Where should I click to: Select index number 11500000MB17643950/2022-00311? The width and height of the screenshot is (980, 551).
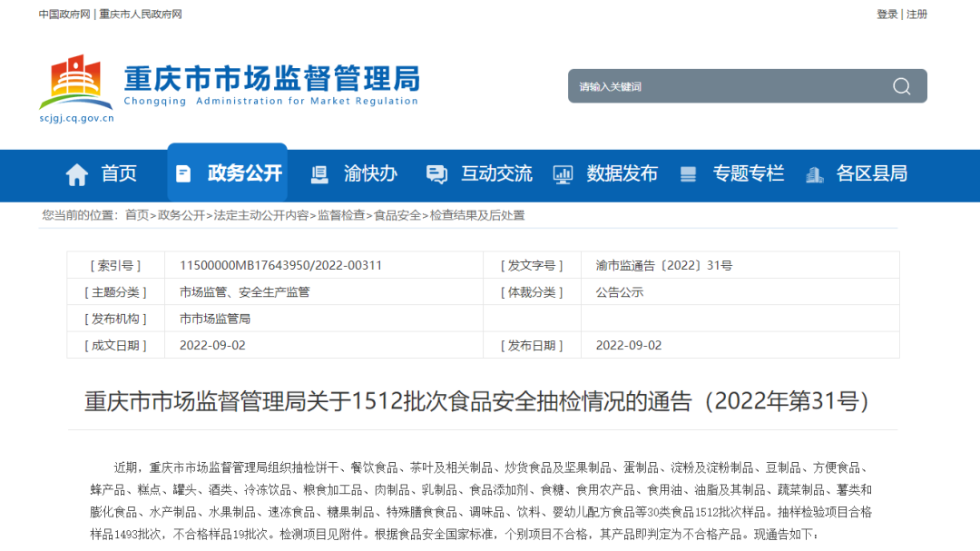coord(280,265)
